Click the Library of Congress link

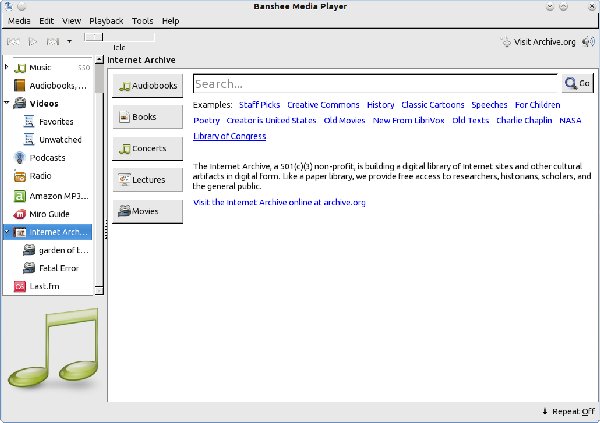pyautogui.click(x=230, y=136)
